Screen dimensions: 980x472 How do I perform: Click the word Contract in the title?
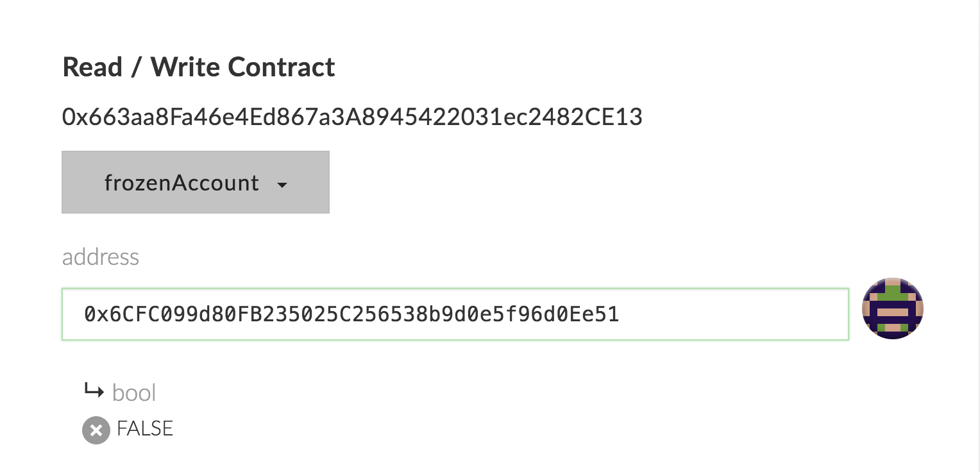[x=281, y=67]
